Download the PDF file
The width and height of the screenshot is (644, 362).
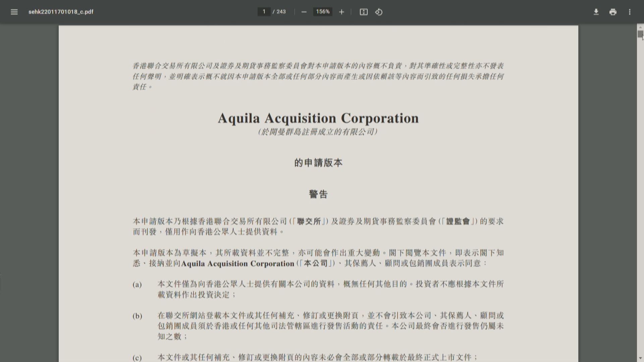(596, 12)
